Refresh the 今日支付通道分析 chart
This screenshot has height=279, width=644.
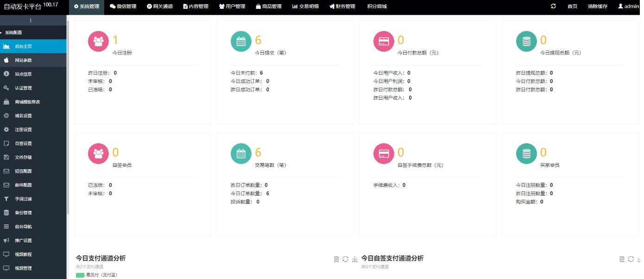pyautogui.click(x=346, y=259)
